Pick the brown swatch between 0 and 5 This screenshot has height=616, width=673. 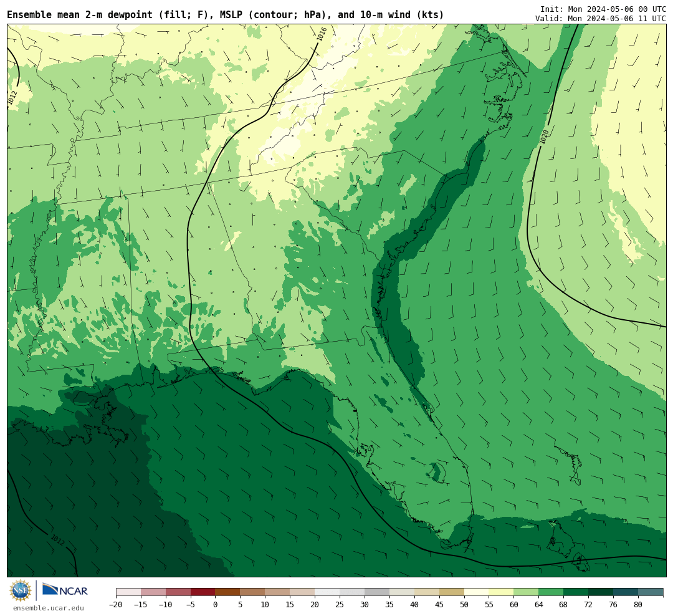coord(227,592)
